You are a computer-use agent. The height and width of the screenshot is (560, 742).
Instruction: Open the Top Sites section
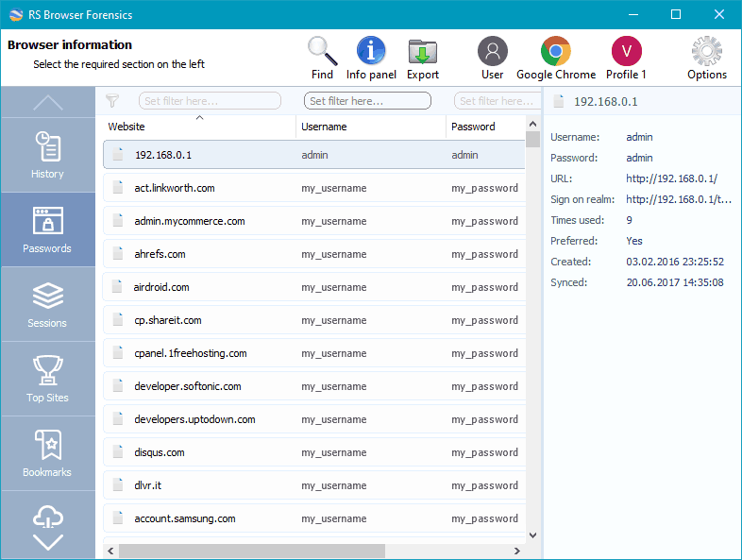(47, 379)
